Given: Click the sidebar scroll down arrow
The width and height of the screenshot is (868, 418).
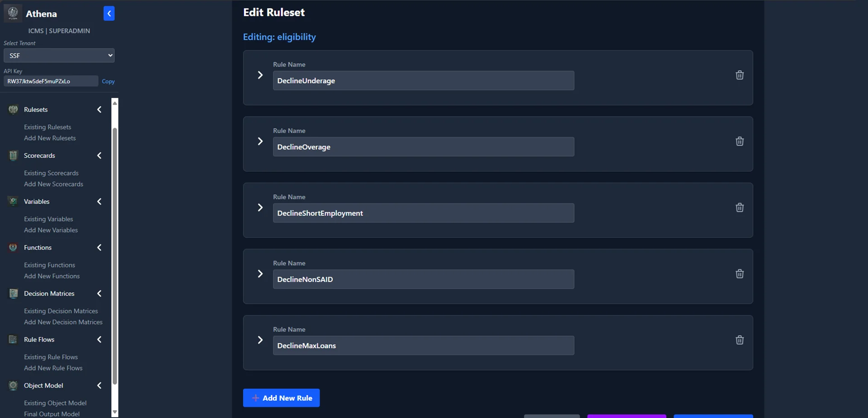Looking at the screenshot, I should tap(115, 412).
